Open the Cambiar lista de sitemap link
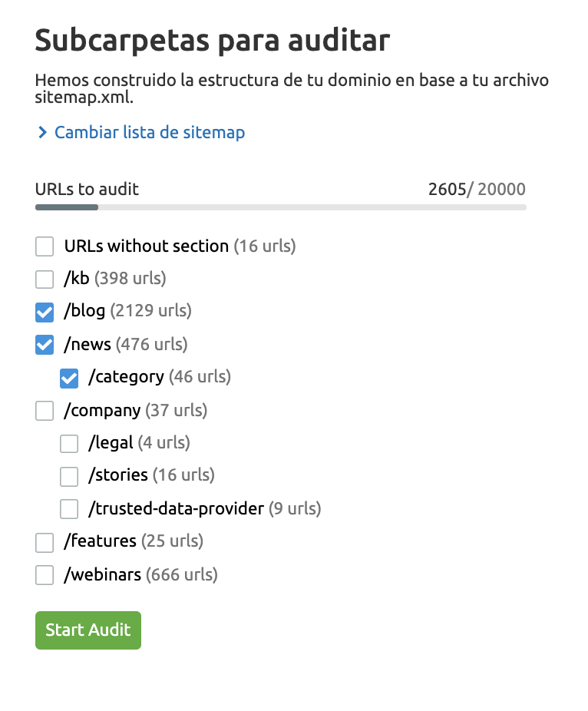The height and width of the screenshot is (711, 588). [x=150, y=133]
